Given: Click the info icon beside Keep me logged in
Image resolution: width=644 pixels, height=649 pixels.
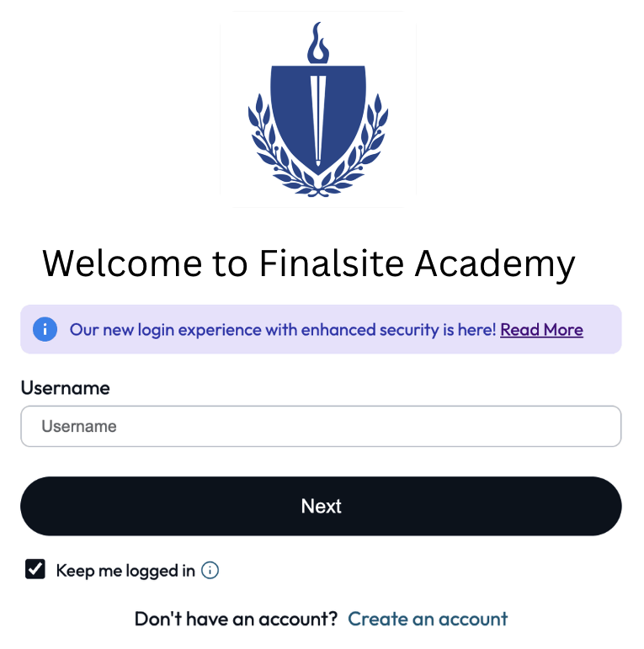Looking at the screenshot, I should point(210,571).
